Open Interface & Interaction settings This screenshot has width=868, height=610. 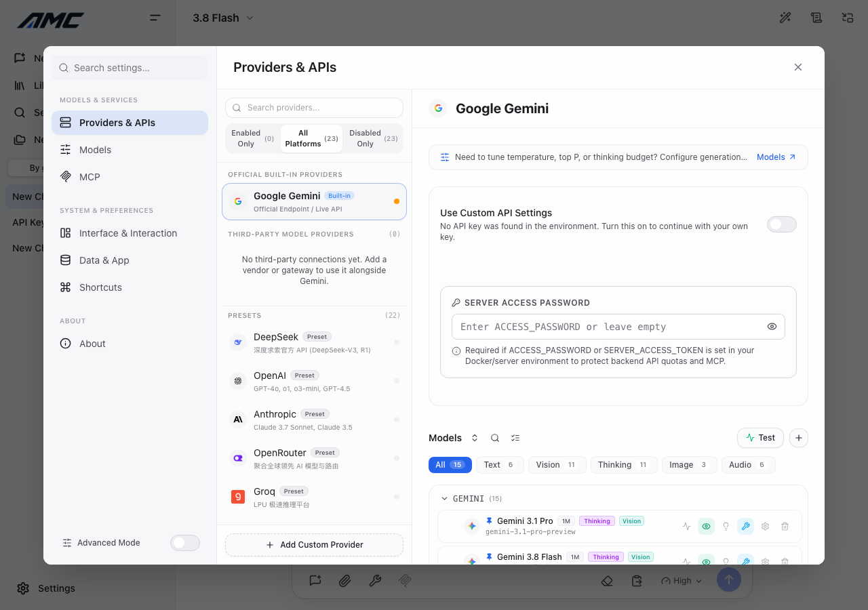click(x=130, y=233)
